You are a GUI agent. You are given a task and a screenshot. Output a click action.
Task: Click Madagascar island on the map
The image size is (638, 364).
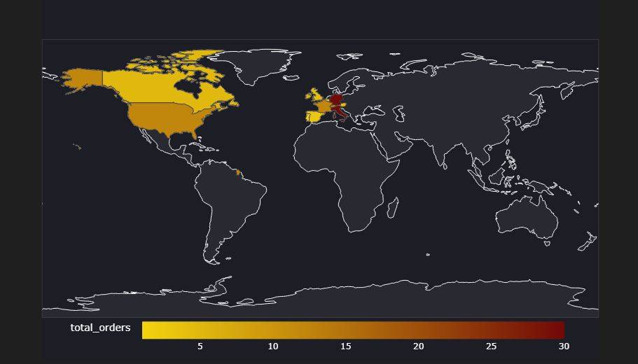[x=393, y=207]
